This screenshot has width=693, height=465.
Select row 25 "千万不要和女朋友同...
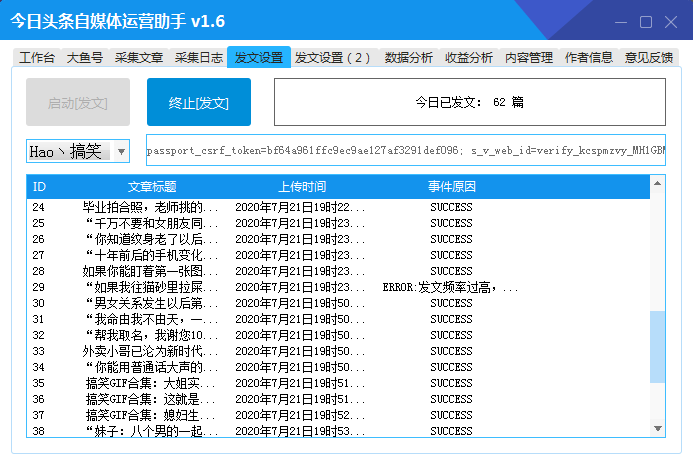(x=338, y=223)
